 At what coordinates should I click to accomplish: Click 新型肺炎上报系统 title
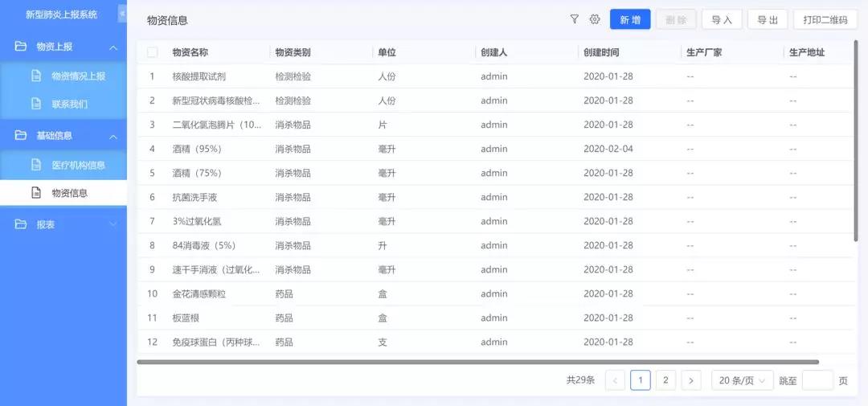61,14
